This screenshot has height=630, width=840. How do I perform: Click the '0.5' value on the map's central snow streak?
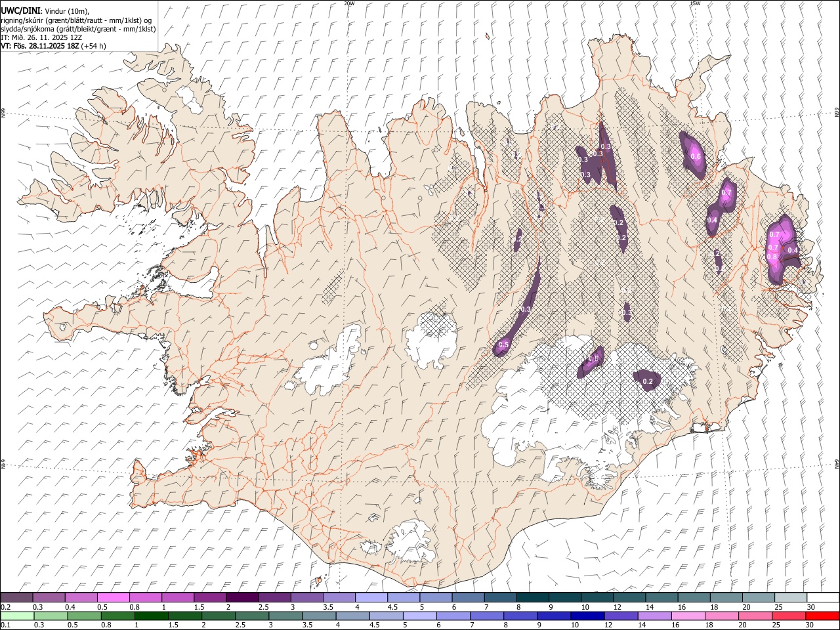click(x=504, y=345)
